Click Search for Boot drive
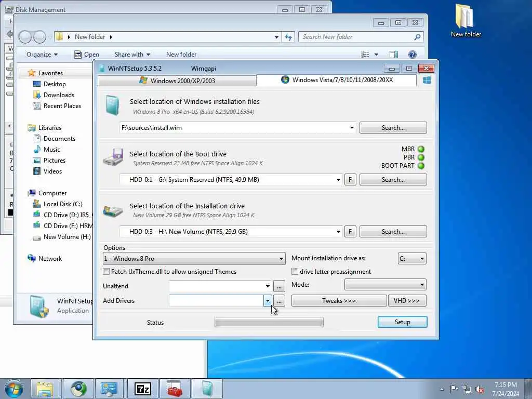 tap(393, 180)
